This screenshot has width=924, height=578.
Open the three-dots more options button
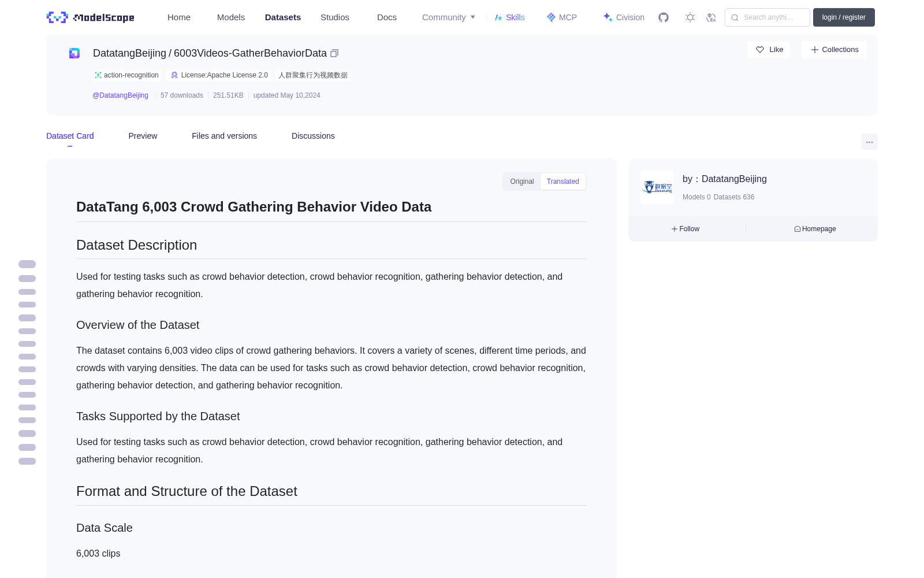click(x=869, y=142)
